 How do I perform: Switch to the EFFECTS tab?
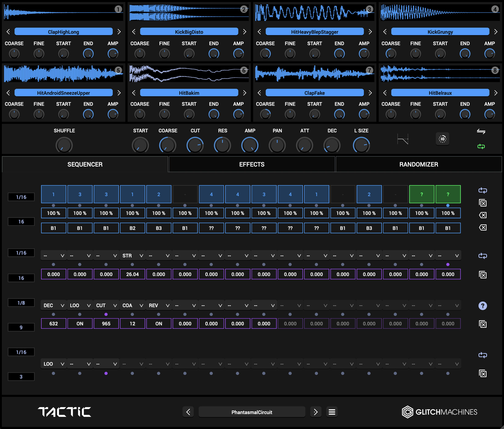pos(252,164)
